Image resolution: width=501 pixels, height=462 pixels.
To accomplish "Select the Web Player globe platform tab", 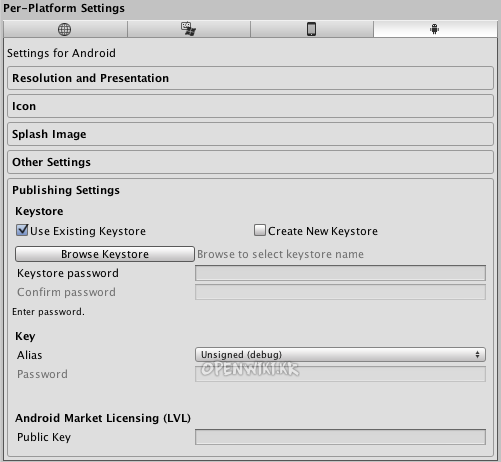I will (65, 29).
